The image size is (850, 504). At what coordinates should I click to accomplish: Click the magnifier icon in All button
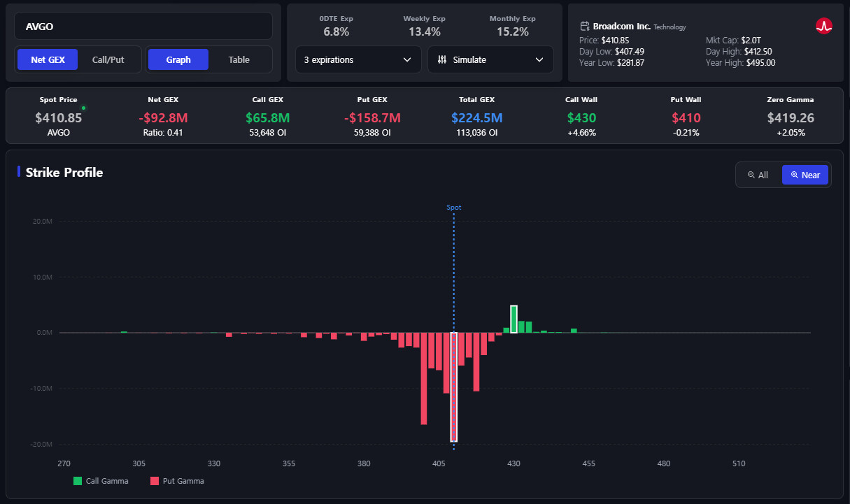[751, 175]
